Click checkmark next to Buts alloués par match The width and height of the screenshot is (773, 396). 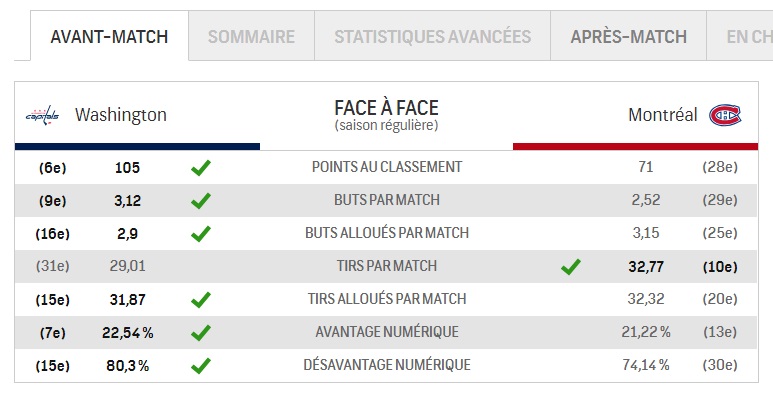pyautogui.click(x=201, y=234)
